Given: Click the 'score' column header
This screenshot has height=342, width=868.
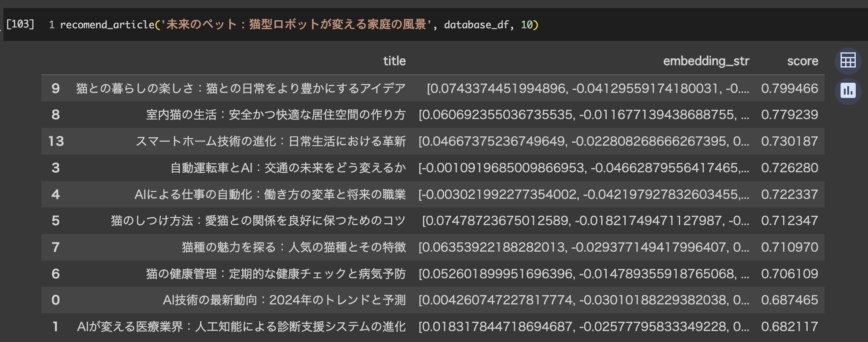Looking at the screenshot, I should tap(802, 61).
